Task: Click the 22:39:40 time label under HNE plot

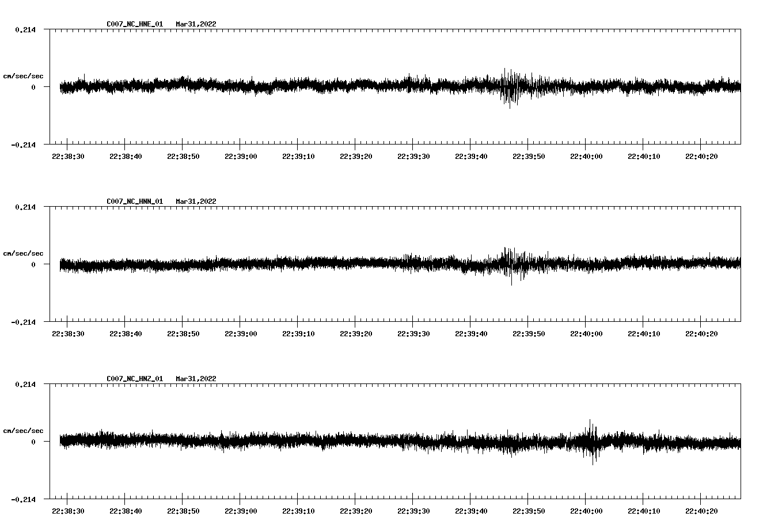Action: pyautogui.click(x=471, y=157)
